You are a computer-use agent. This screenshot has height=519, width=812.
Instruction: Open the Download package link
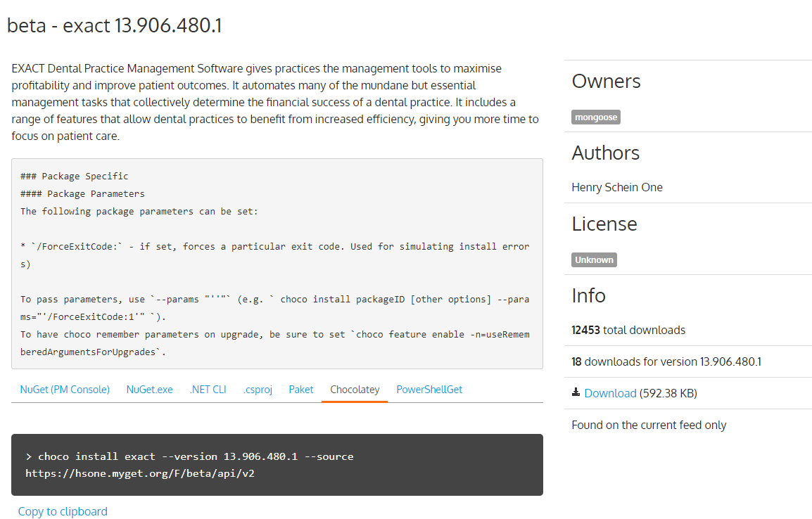coord(610,393)
